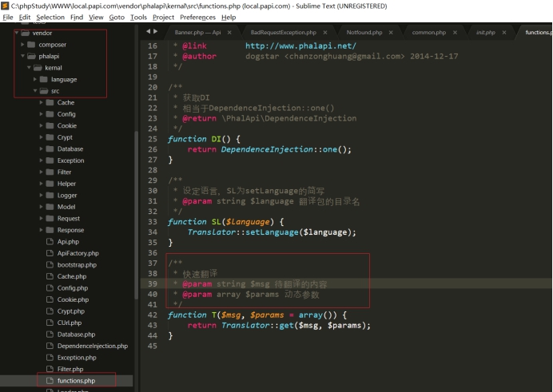Open the File menu
553x392 pixels.
[x=8, y=18]
